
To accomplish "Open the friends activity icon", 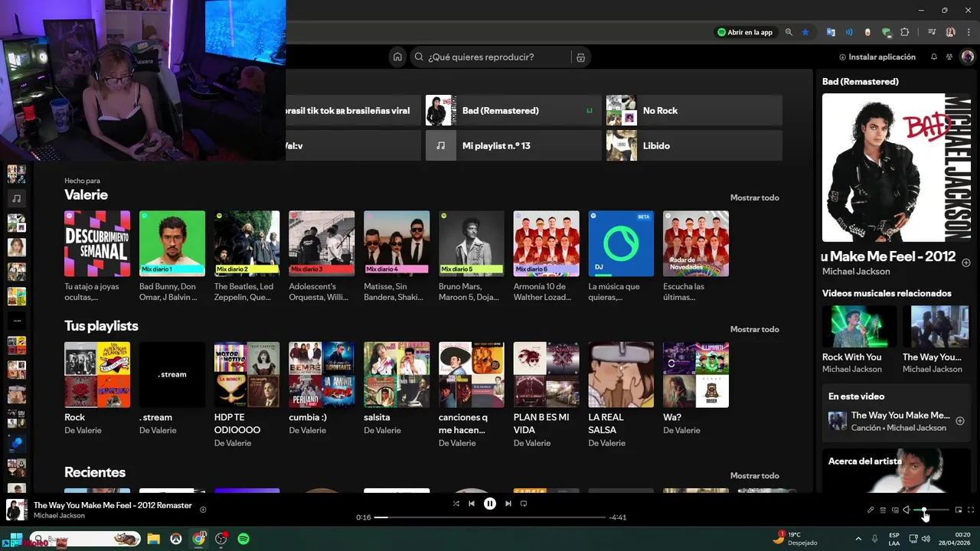I will click(x=949, y=57).
